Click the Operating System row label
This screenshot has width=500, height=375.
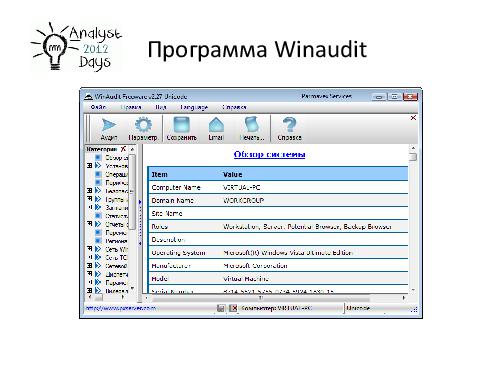[x=178, y=253]
